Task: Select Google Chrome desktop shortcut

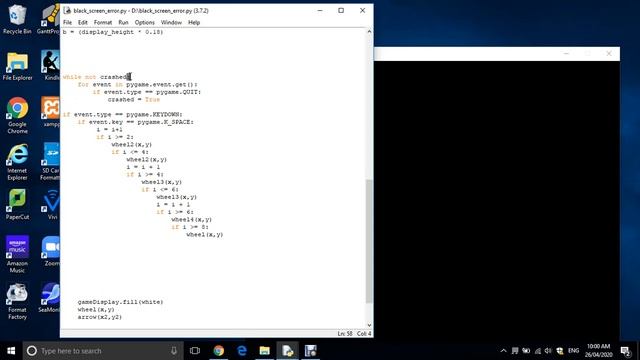Action: pyautogui.click(x=17, y=116)
